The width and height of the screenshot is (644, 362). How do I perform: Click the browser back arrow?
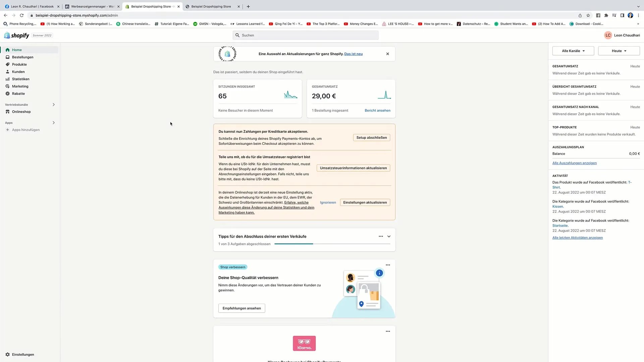pyautogui.click(x=5, y=15)
